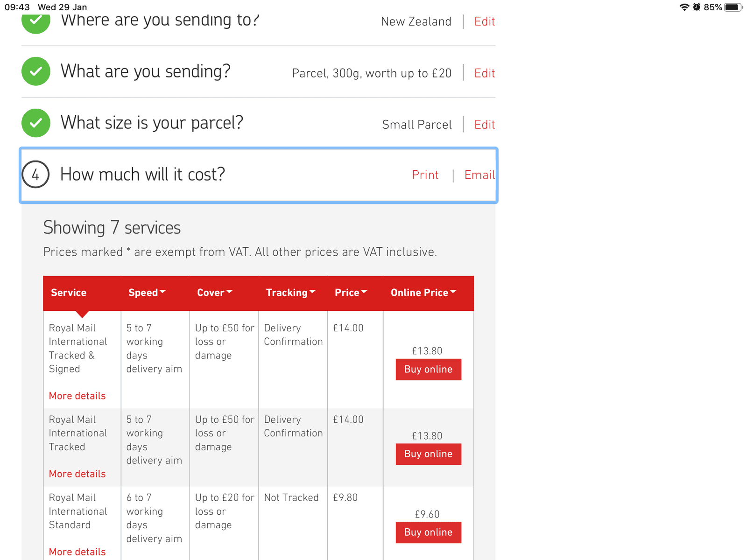Screen dimensions: 747x560
Task: Tap the 'Showing 7 services' heading
Action: point(112,228)
